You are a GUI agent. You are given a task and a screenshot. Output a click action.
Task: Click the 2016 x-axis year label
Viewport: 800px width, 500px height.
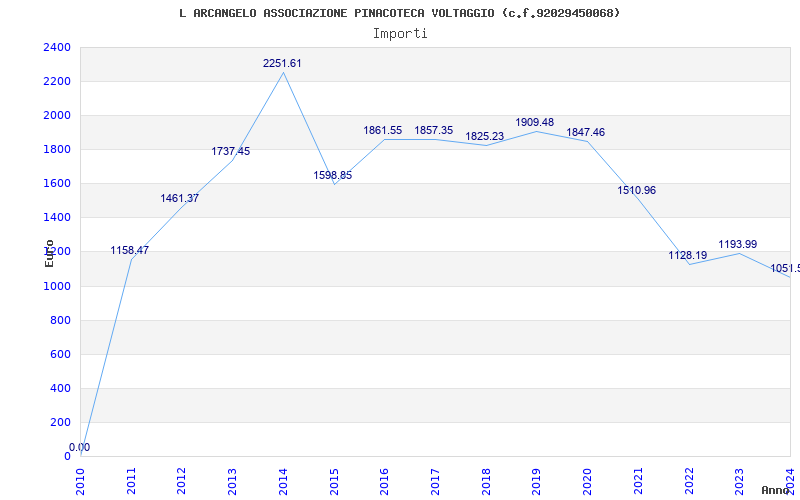click(x=385, y=481)
